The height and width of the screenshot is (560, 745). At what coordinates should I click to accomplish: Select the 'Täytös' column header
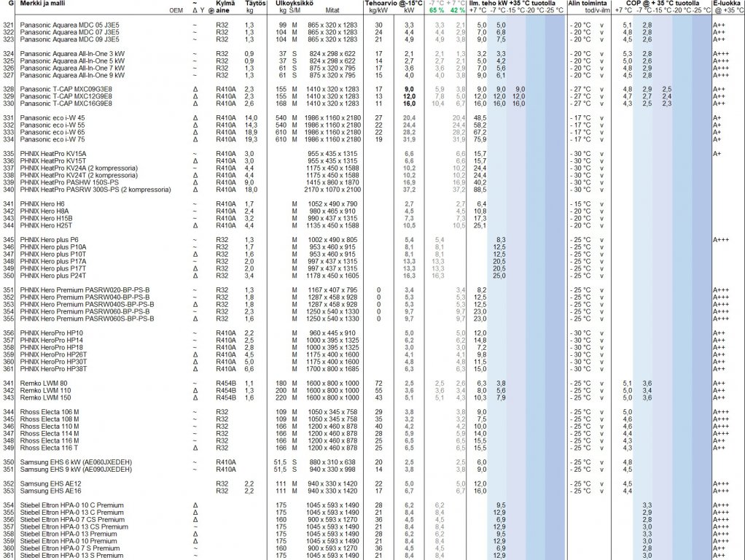(x=255, y=4)
